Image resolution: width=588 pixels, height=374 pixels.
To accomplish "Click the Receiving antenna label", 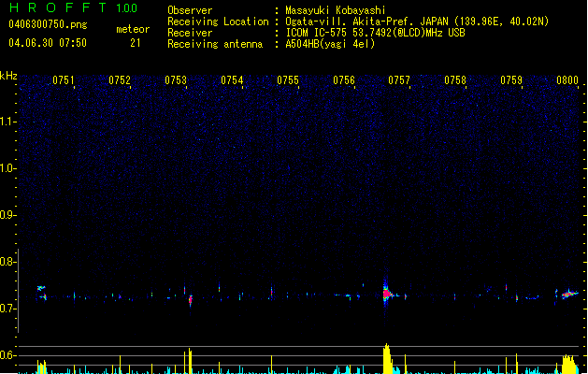I will tap(215, 44).
